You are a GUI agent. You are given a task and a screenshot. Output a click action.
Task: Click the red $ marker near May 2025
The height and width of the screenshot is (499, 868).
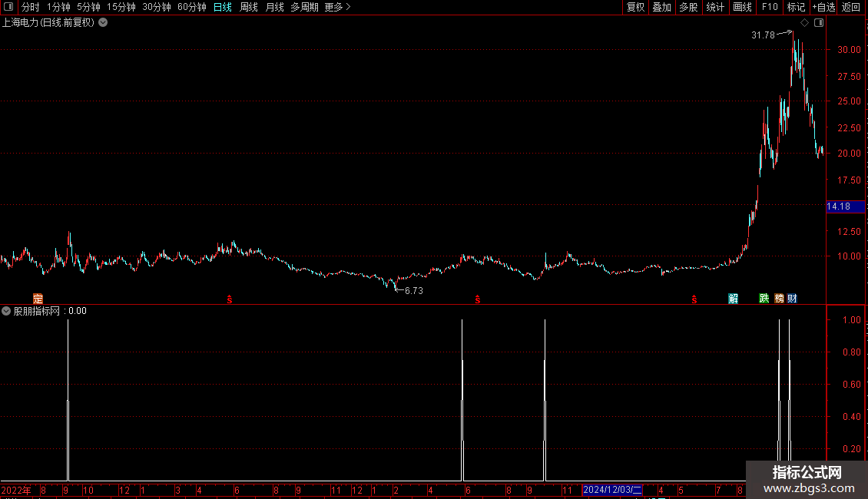coord(694,299)
